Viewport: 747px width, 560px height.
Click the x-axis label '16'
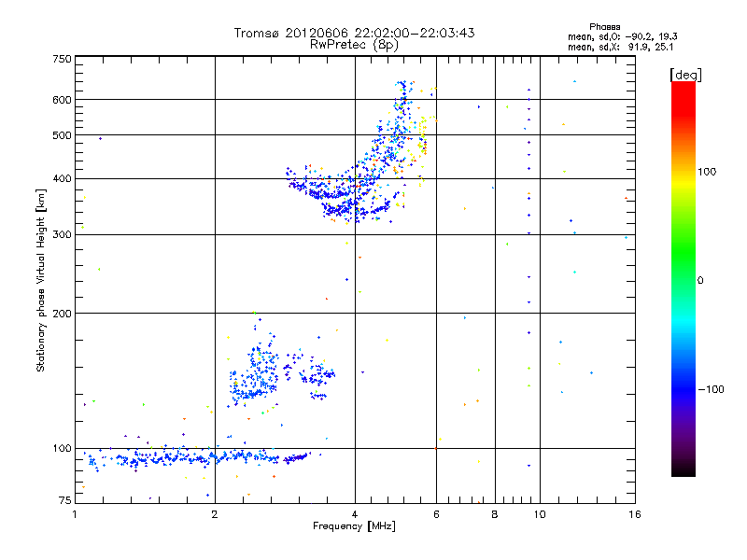635,514
